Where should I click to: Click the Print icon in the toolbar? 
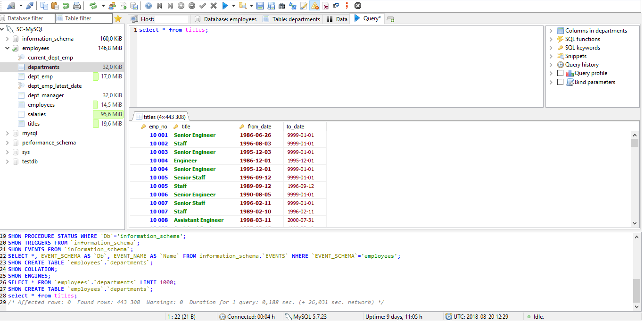(x=76, y=6)
